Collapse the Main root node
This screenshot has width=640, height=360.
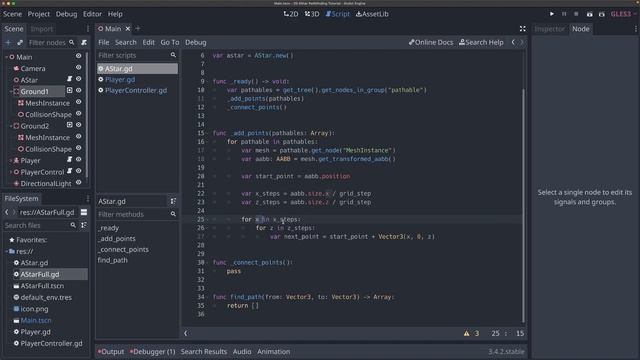point(6,57)
